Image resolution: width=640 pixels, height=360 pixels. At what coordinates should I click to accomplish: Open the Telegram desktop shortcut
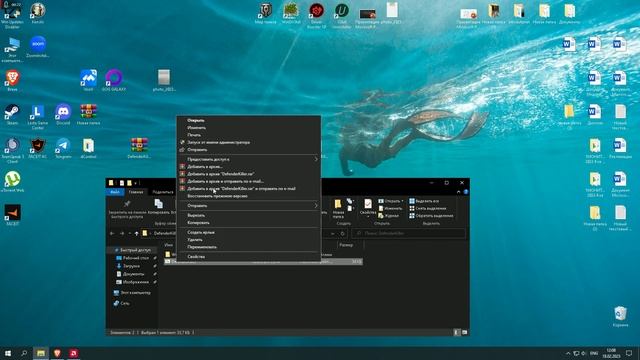tap(63, 148)
